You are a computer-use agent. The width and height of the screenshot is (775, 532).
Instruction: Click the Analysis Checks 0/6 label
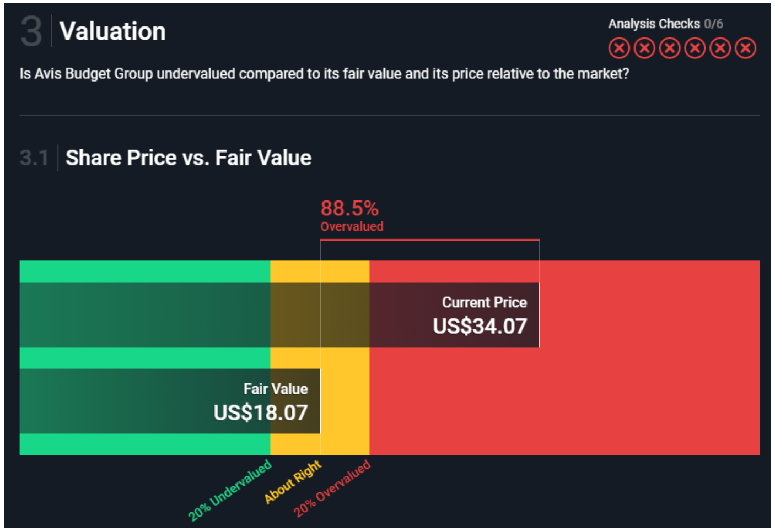[665, 24]
